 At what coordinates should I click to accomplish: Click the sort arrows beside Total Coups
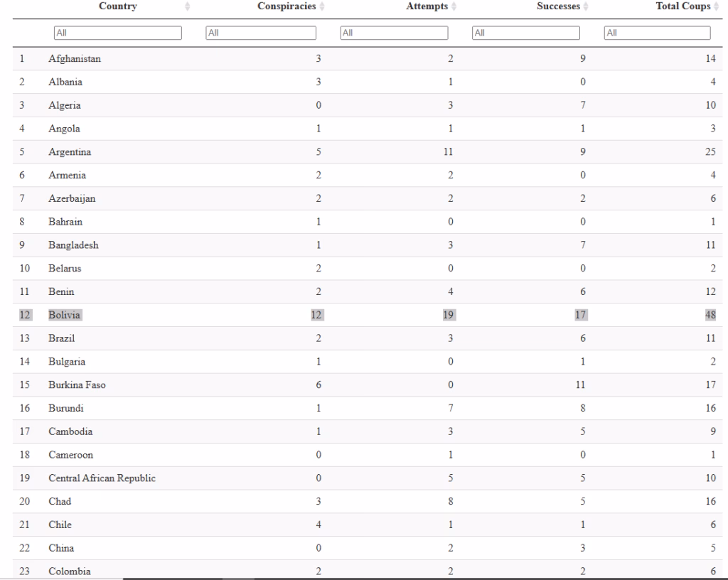coord(716,7)
